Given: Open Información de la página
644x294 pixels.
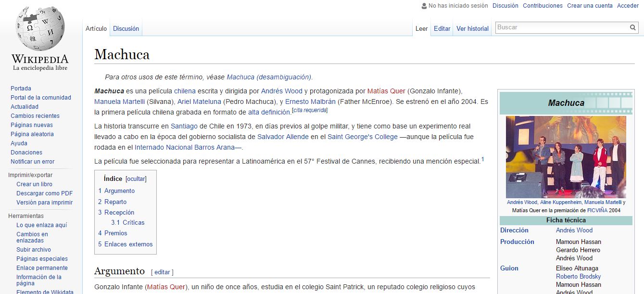Looking at the screenshot, I should 39,280.
